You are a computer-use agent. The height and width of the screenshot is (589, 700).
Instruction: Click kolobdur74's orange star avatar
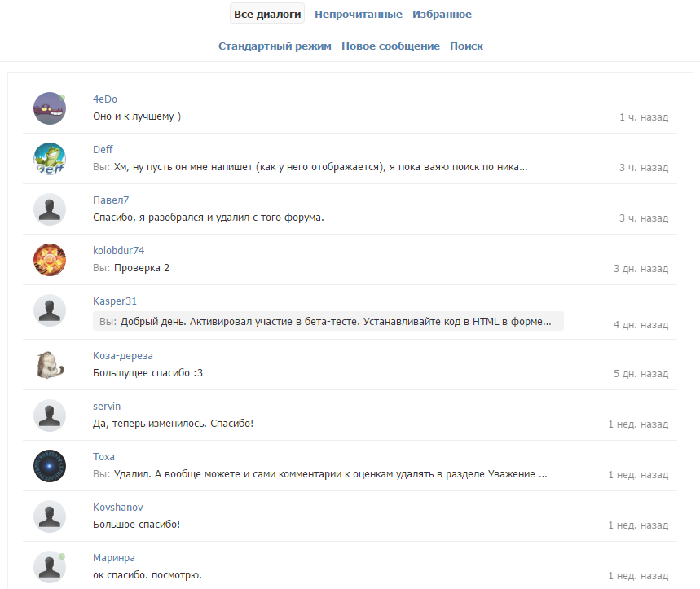50,259
